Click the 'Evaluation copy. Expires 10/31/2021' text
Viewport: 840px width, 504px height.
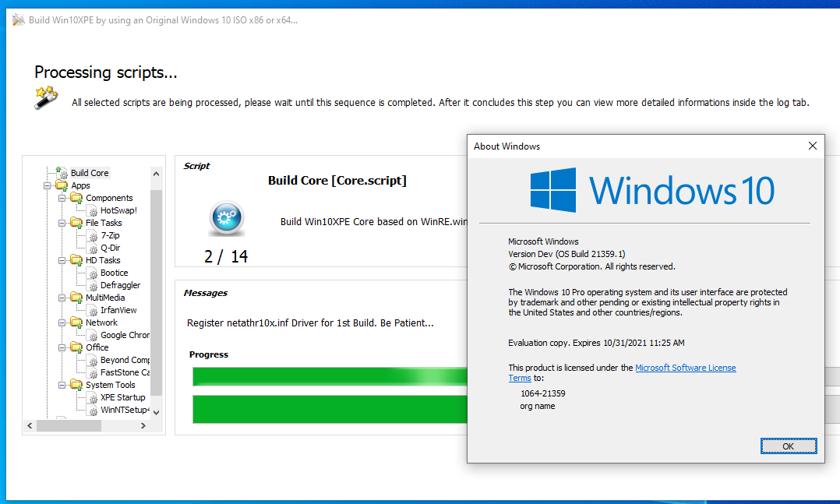(x=596, y=343)
